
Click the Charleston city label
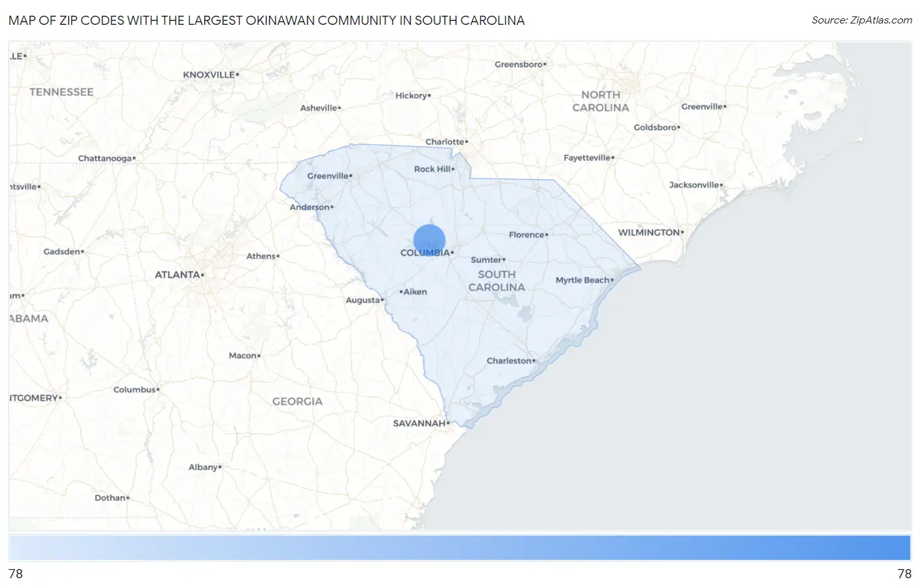tap(509, 360)
